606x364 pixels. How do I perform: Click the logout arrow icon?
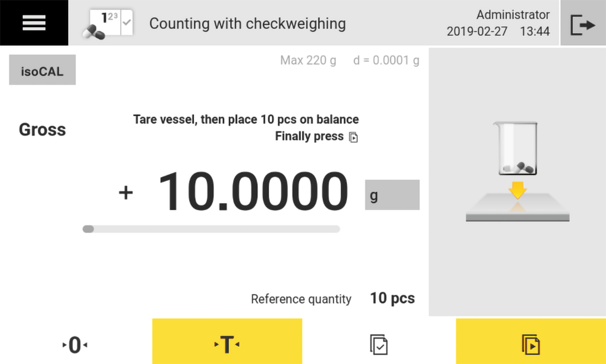583,24
